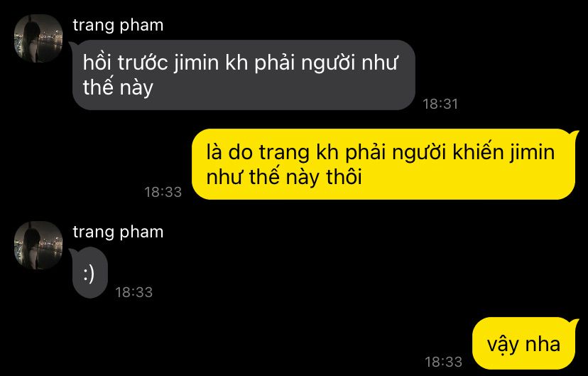Select the yellow message starting 'là do trang'
Image resolution: width=588 pixels, height=376 pixels.
pos(383,164)
